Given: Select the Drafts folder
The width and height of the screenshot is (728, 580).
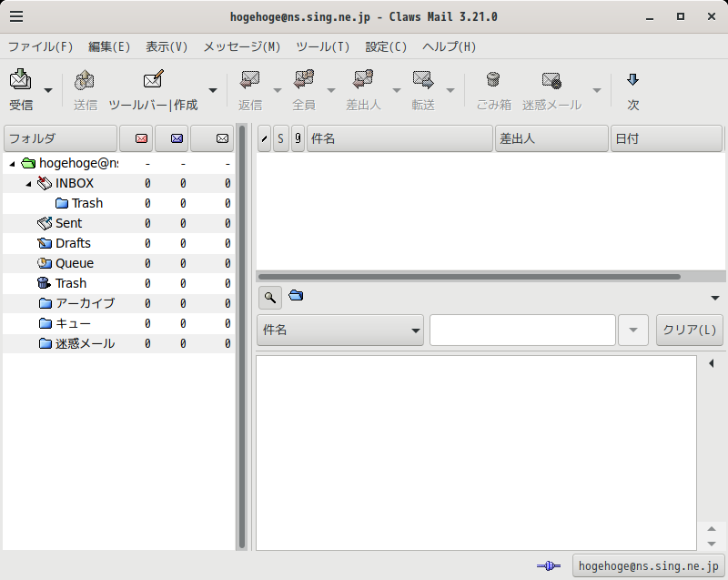Looking at the screenshot, I should pyautogui.click(x=74, y=243).
